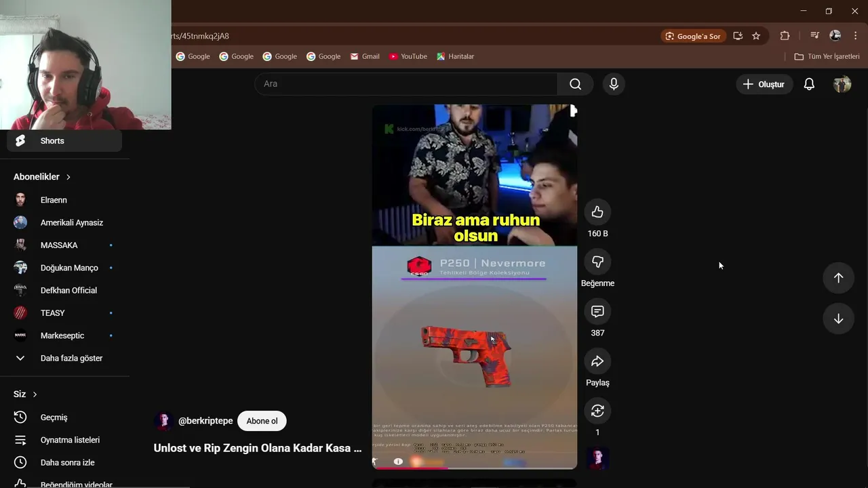Open the browser profile avatar
The height and width of the screenshot is (488, 868).
835,36
